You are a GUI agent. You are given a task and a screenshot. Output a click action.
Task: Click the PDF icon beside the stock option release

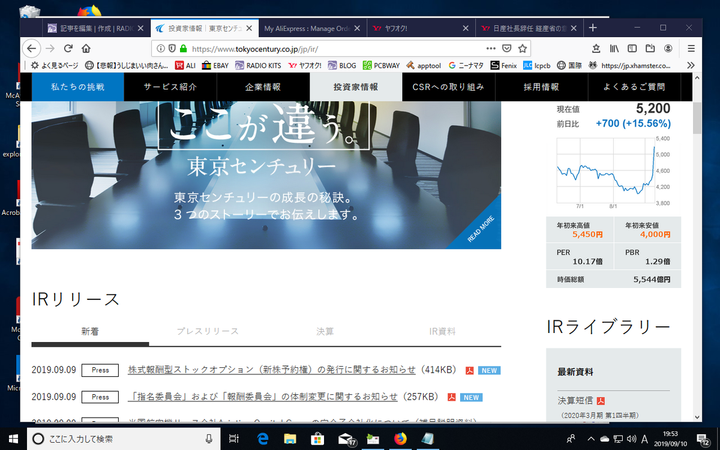pos(452,370)
